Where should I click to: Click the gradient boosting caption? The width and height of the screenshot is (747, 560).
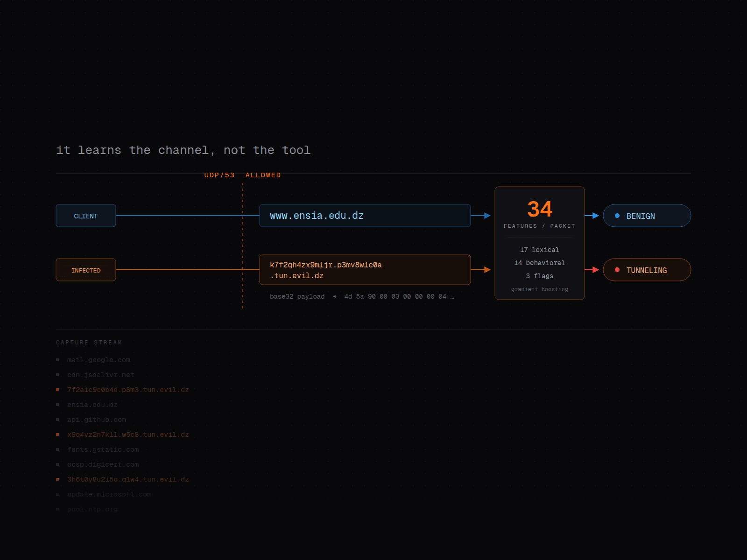(x=540, y=289)
